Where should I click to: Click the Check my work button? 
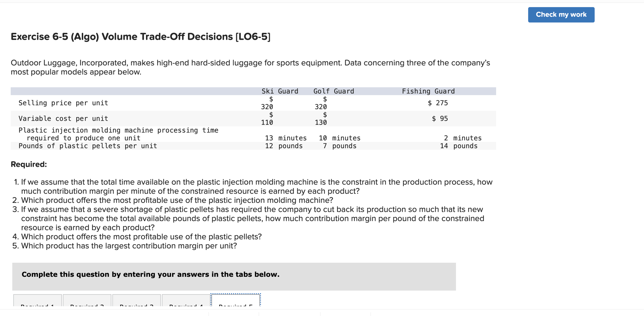(561, 14)
